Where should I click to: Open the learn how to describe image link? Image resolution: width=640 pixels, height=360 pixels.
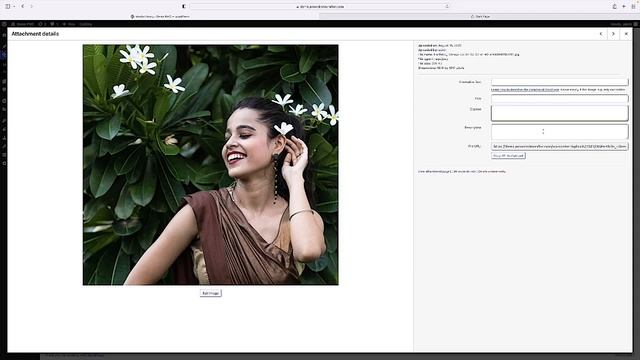pyautogui.click(x=525, y=89)
